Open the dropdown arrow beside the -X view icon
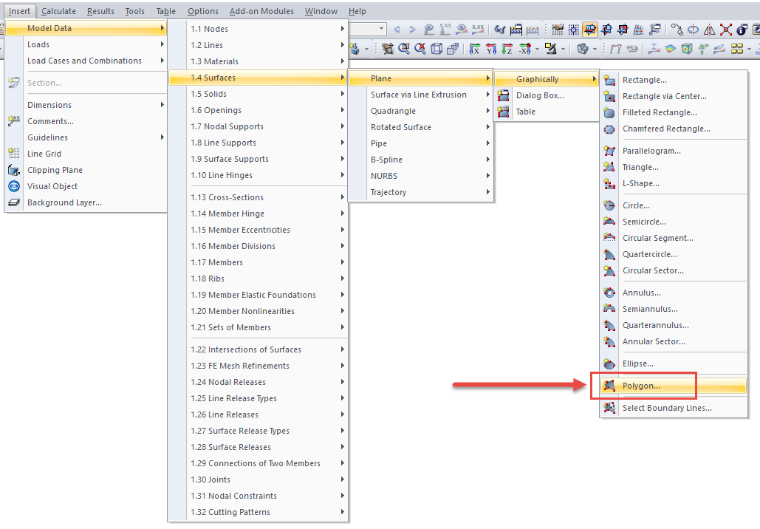The width and height of the screenshot is (760, 529). click(x=537, y=49)
